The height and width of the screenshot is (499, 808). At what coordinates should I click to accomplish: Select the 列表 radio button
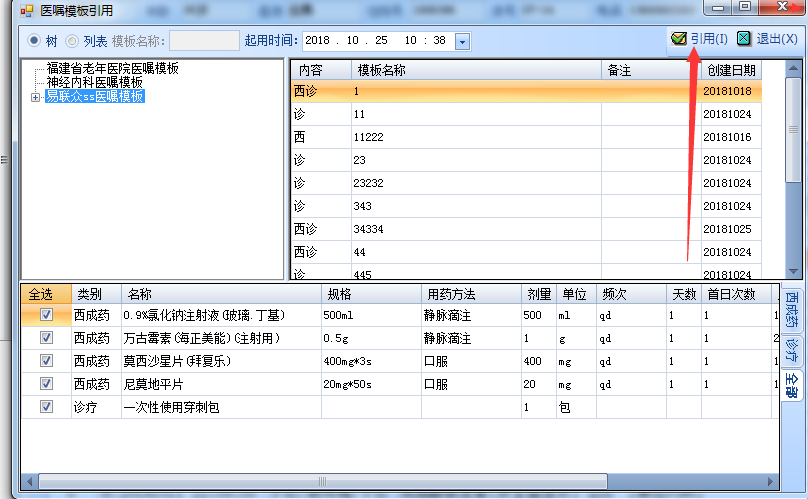(x=72, y=41)
